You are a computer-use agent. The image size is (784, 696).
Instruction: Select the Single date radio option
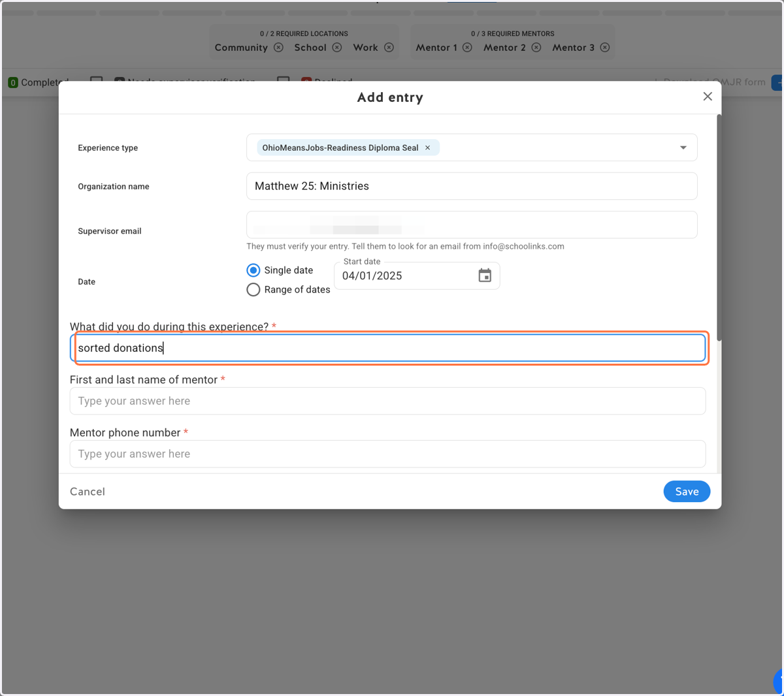(253, 270)
